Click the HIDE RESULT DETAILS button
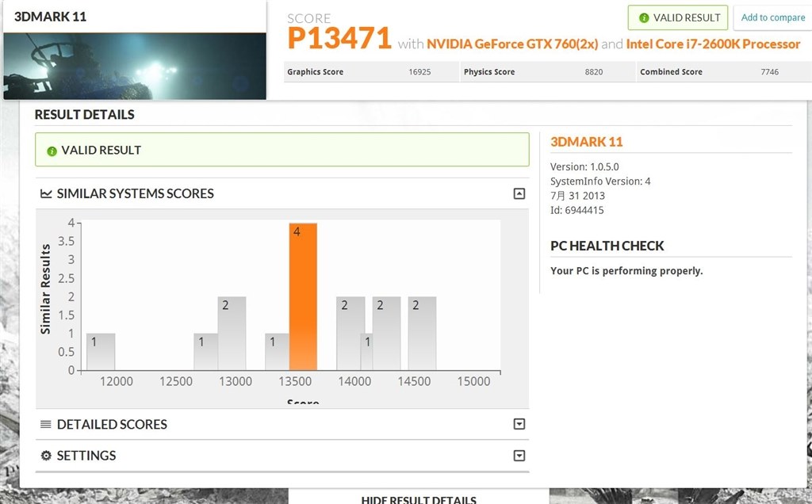Image resolution: width=812 pixels, height=504 pixels. click(419, 499)
